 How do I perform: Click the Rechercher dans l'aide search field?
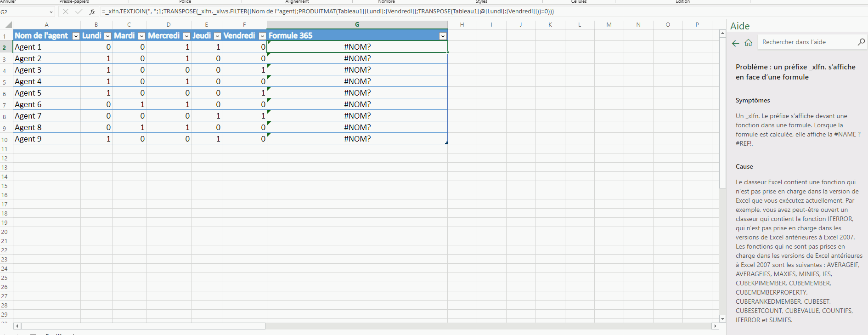(806, 42)
